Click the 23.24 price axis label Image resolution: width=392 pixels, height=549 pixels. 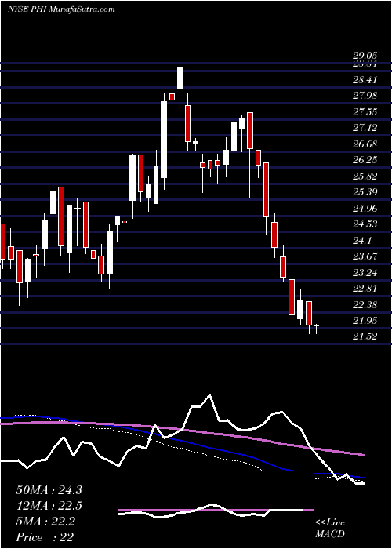(365, 273)
